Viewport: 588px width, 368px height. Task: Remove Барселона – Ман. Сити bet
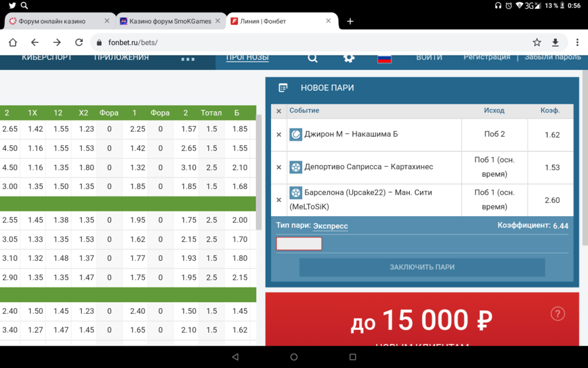(279, 200)
